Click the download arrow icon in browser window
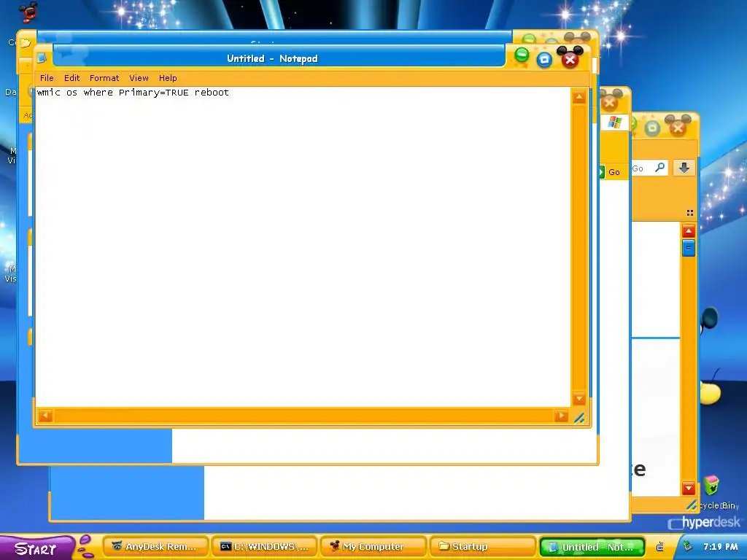The image size is (747, 560). pyautogui.click(x=684, y=168)
